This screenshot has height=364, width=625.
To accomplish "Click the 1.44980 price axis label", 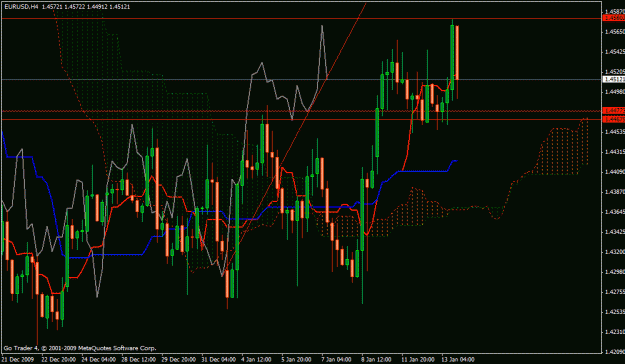I will pos(614,92).
